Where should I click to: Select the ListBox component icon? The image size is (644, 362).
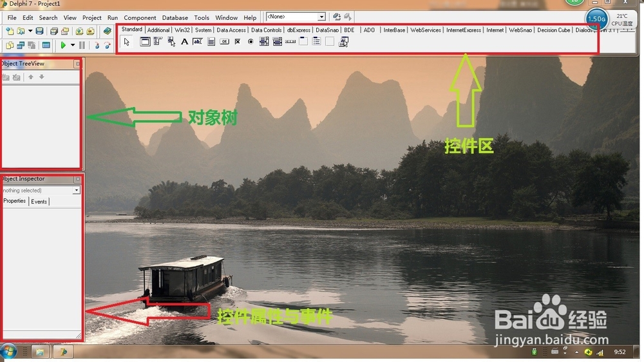(x=264, y=41)
